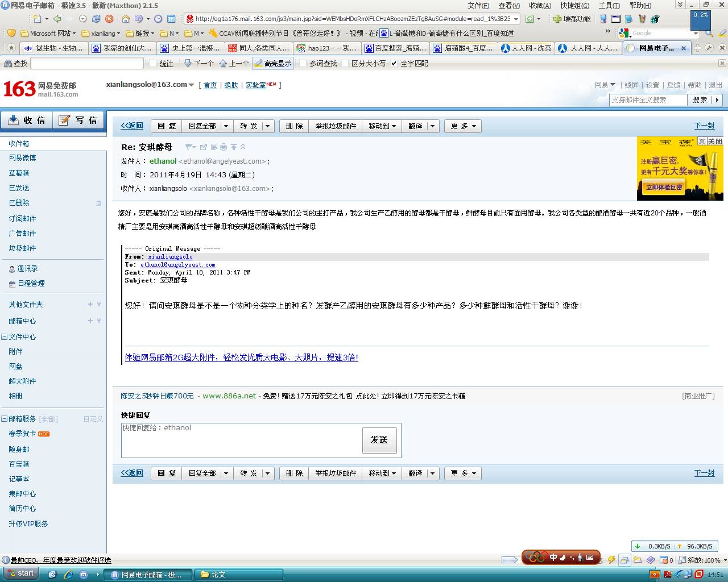Open the 更多 dropdown in top toolbar
This screenshot has width=728, height=582.
coord(463,126)
